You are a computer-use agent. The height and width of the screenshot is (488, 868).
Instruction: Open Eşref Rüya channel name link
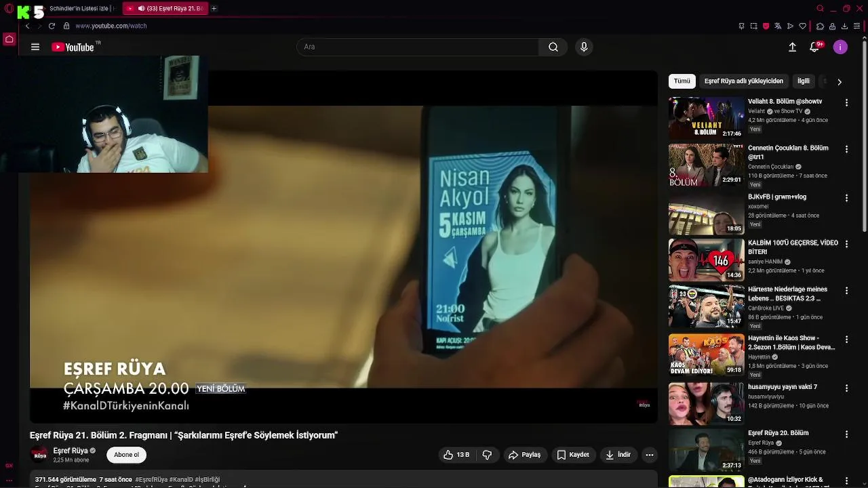tap(71, 451)
